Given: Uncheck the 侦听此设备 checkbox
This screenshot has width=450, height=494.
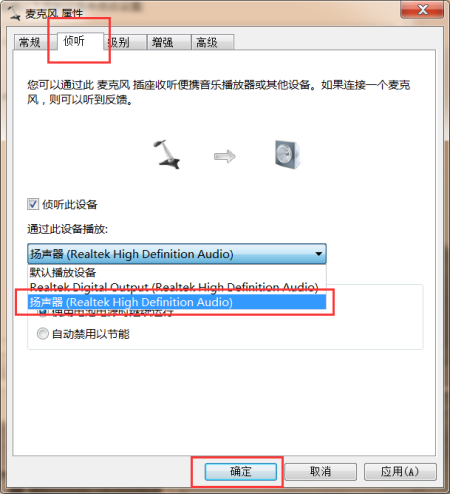Looking at the screenshot, I should click(x=33, y=204).
